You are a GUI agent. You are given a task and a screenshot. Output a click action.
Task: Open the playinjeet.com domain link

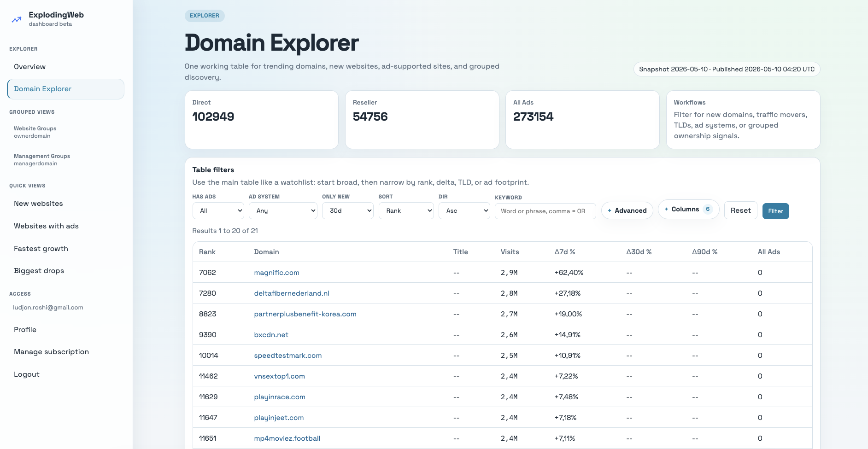[279, 418]
